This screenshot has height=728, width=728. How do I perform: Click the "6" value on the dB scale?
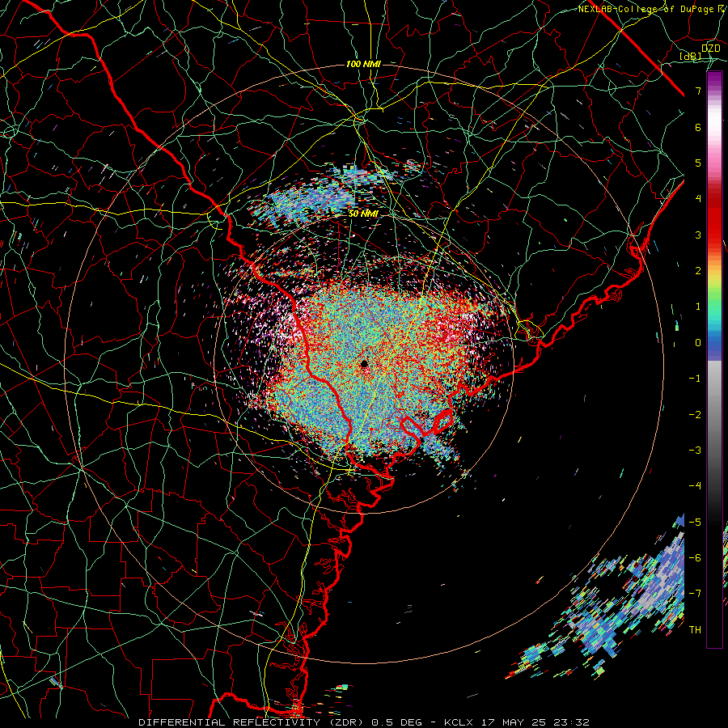click(x=698, y=127)
